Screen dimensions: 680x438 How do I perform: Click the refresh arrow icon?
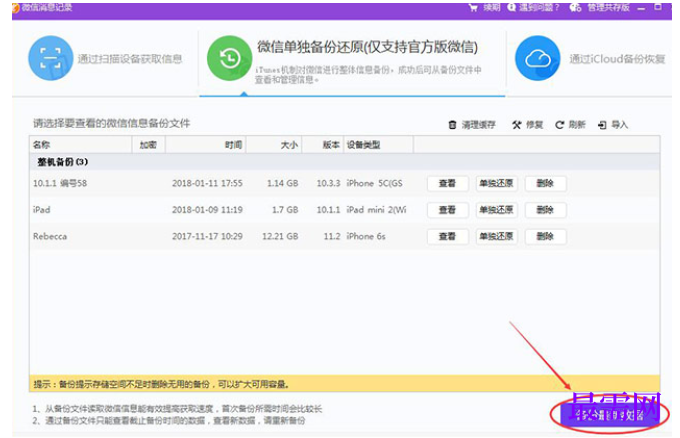click(x=559, y=125)
